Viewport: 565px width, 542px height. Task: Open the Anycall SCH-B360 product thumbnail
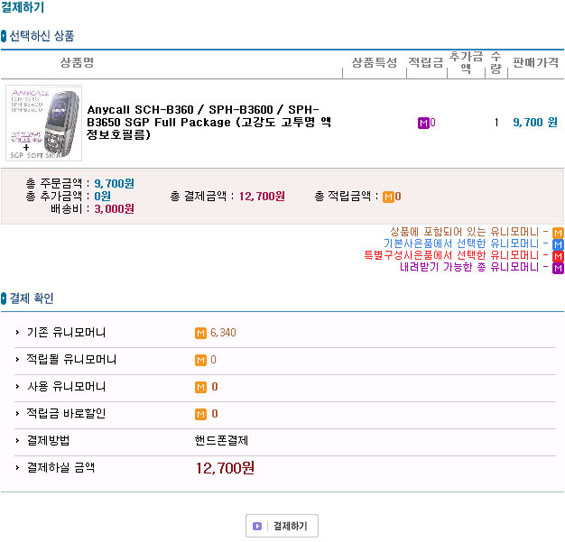(x=44, y=123)
